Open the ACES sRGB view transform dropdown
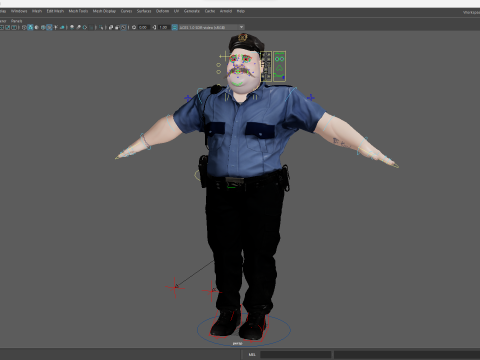Screen dimensions: 480x360 pyautogui.click(x=212, y=27)
